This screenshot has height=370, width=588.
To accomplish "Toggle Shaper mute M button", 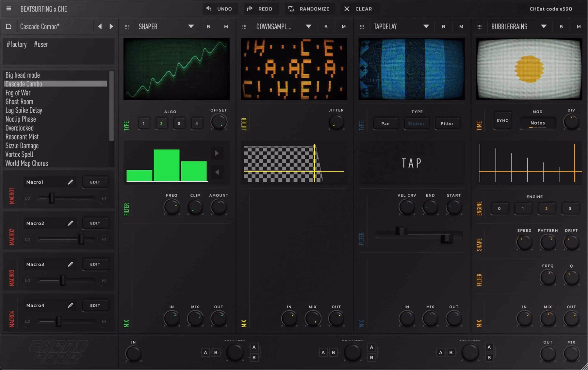I will (226, 27).
